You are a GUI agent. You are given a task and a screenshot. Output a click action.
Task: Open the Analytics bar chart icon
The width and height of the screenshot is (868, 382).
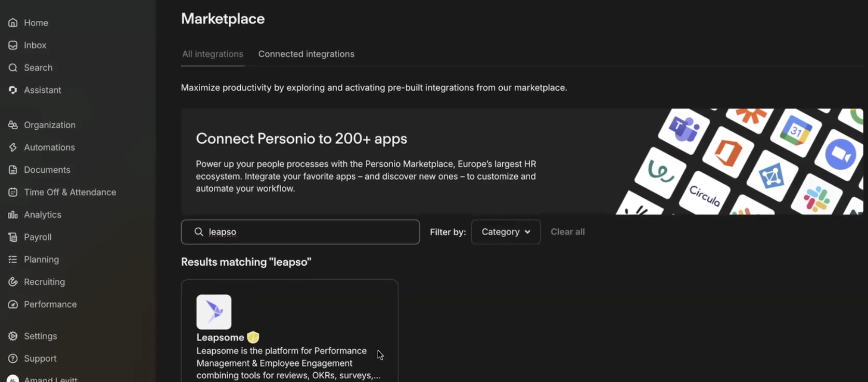click(x=13, y=214)
